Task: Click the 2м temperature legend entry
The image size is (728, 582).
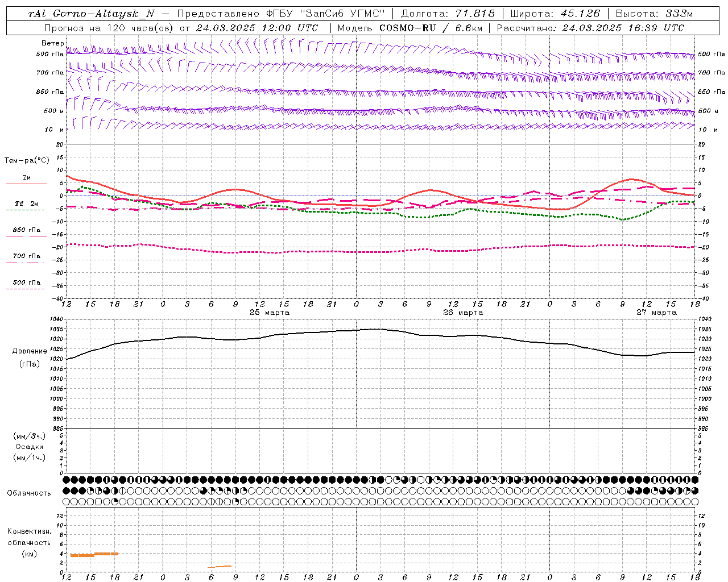Action: 27,178
